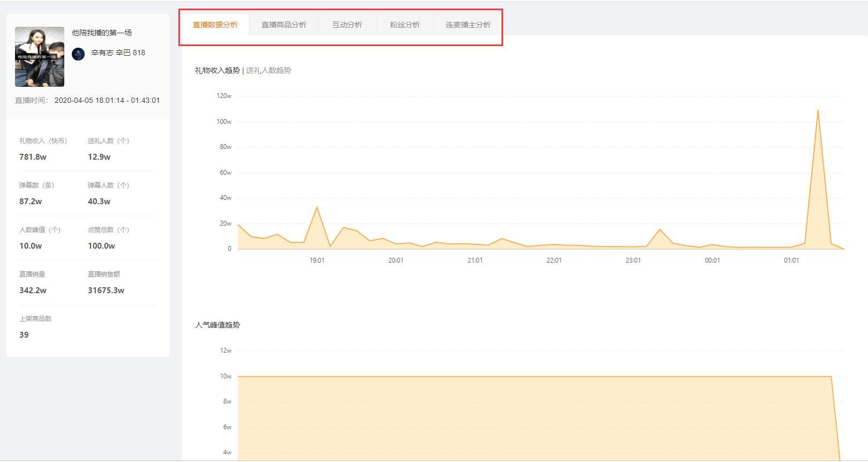The image size is (868, 462).
Task: Click the 直播销售额 31675.3w value
Action: point(106,290)
